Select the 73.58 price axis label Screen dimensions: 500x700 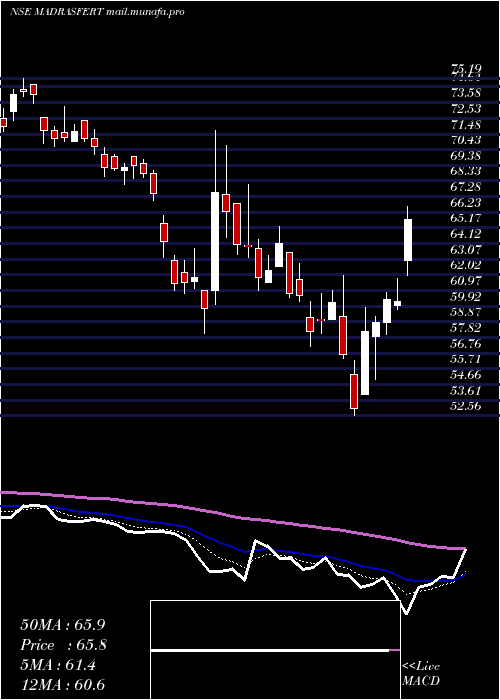(466, 93)
